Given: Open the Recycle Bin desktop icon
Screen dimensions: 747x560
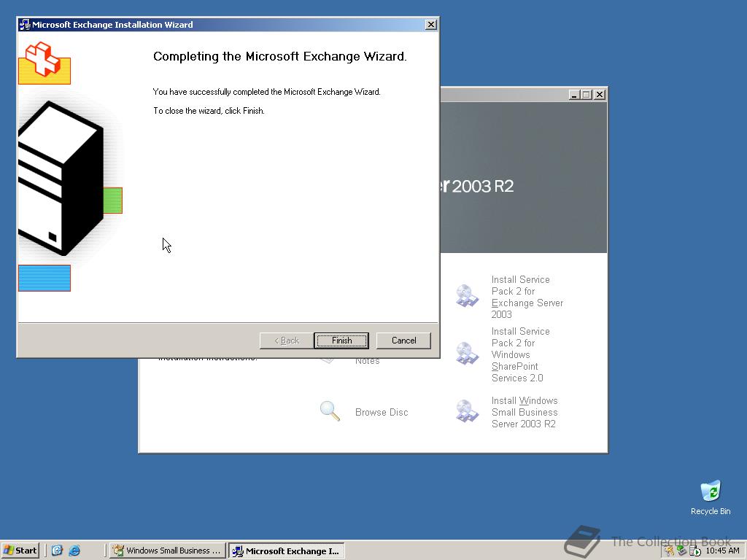Looking at the screenshot, I should pos(711,497).
